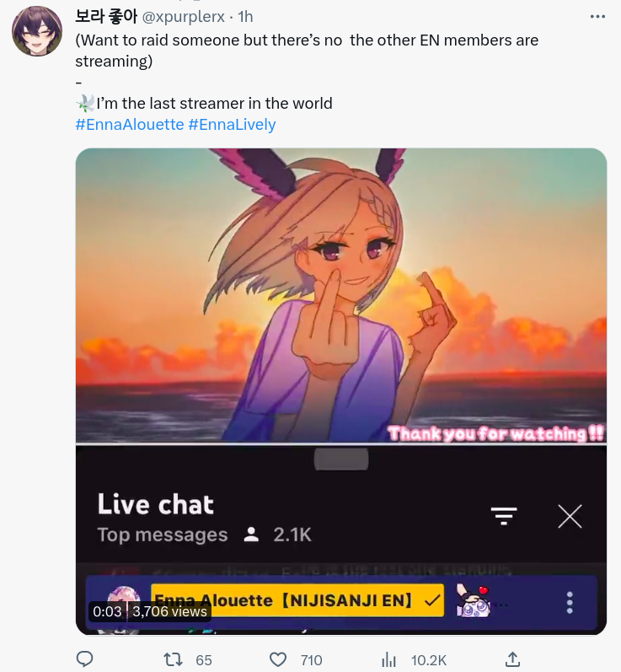The image size is (621, 672).
Task: Open the #EnnaAlouette hashtag link
Action: (130, 125)
